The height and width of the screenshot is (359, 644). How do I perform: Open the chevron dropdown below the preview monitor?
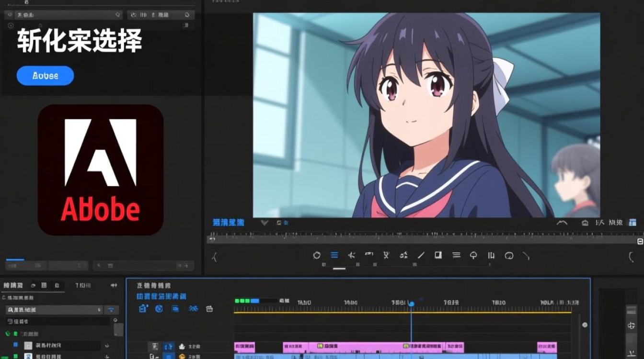pos(264,223)
